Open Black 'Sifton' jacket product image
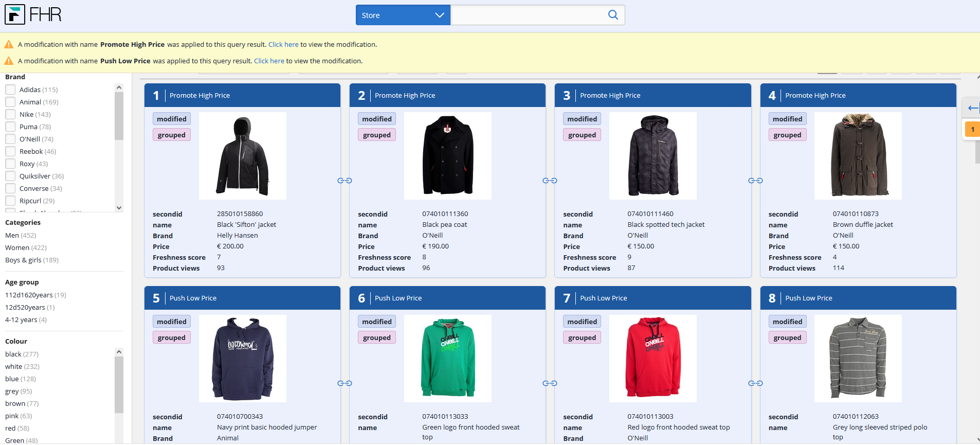 [x=243, y=156]
